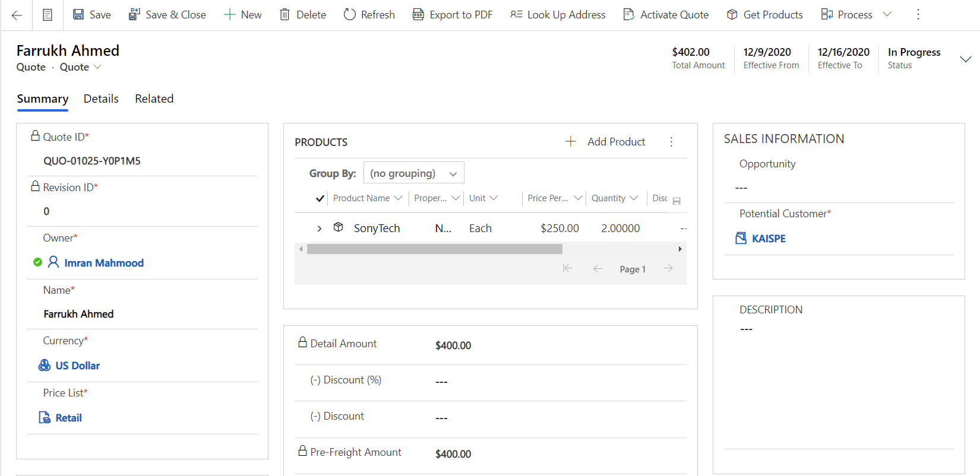Click the back arrow icon

[x=17, y=15]
